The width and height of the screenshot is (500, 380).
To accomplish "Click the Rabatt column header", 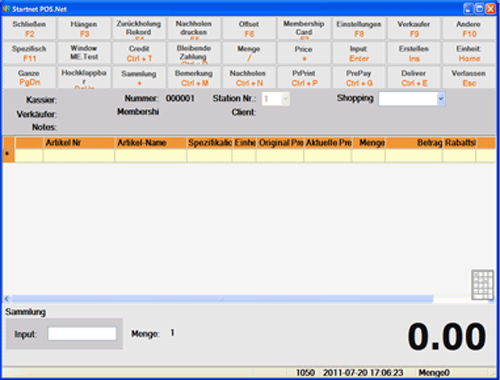I will [x=460, y=143].
